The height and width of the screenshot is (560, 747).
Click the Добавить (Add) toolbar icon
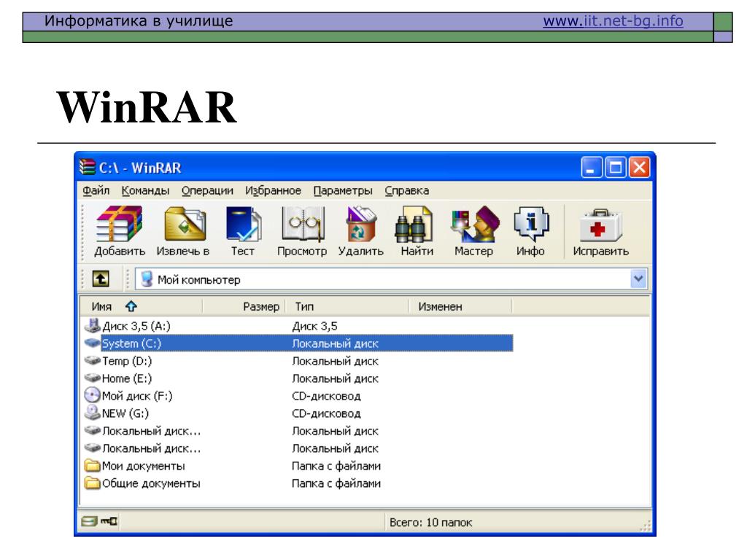pos(120,224)
